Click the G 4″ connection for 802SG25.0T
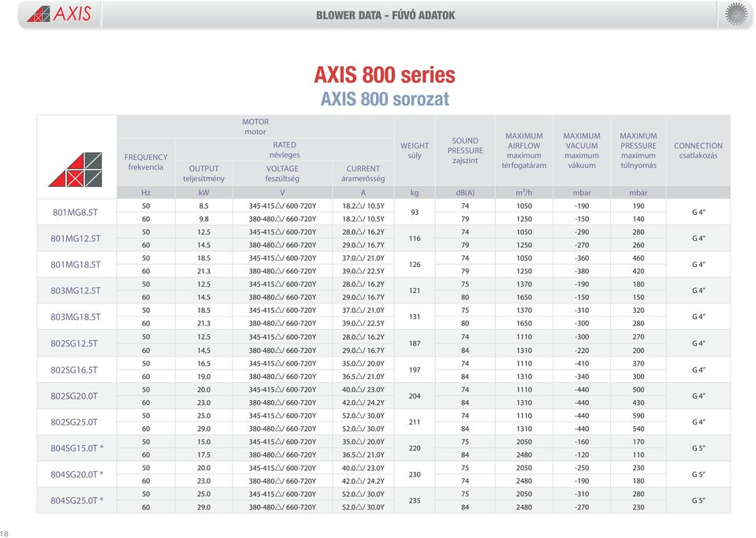756x538 pixels. click(698, 422)
